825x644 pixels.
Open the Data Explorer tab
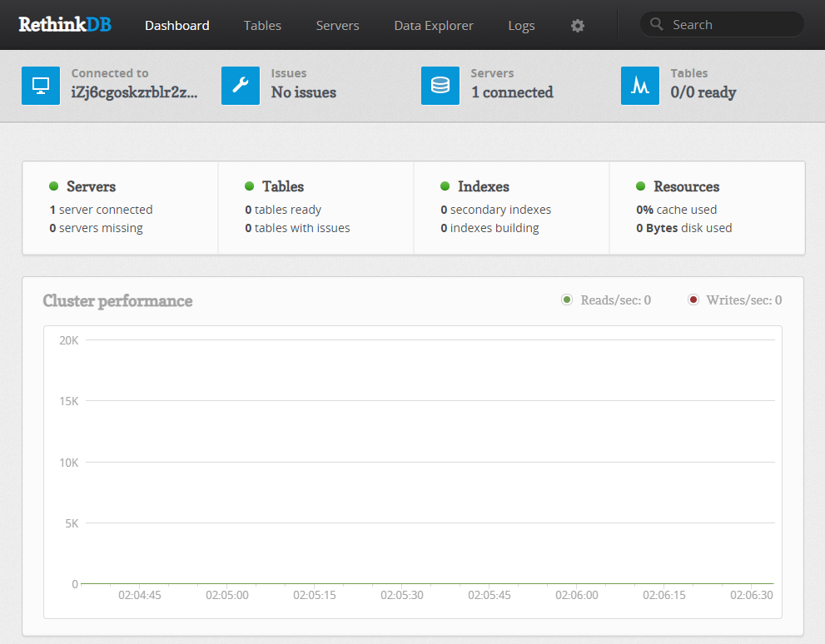[x=434, y=26]
